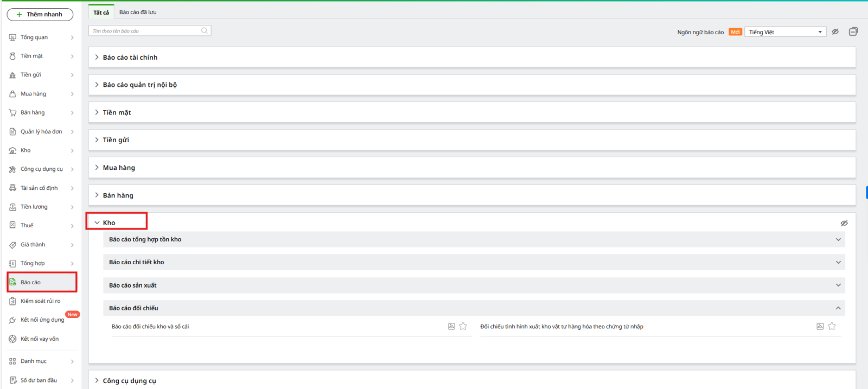Viewport: 868px width, 389px height.
Task: Open Kho module in sidebar
Action: pyautogui.click(x=25, y=150)
